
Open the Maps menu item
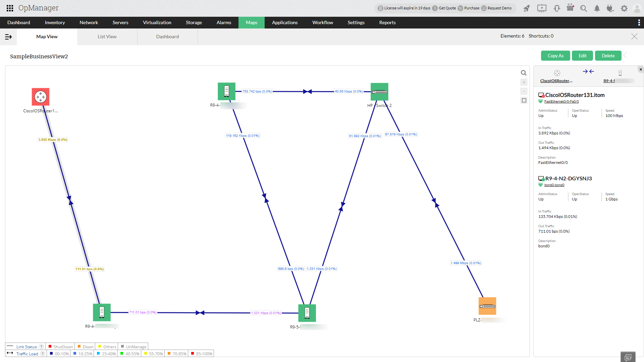[x=251, y=22]
